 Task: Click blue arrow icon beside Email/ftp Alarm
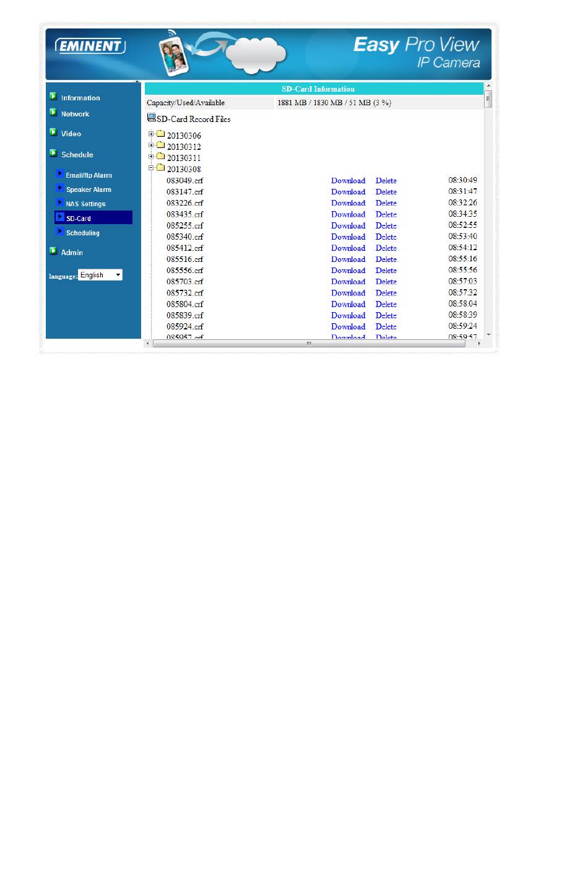(60, 174)
